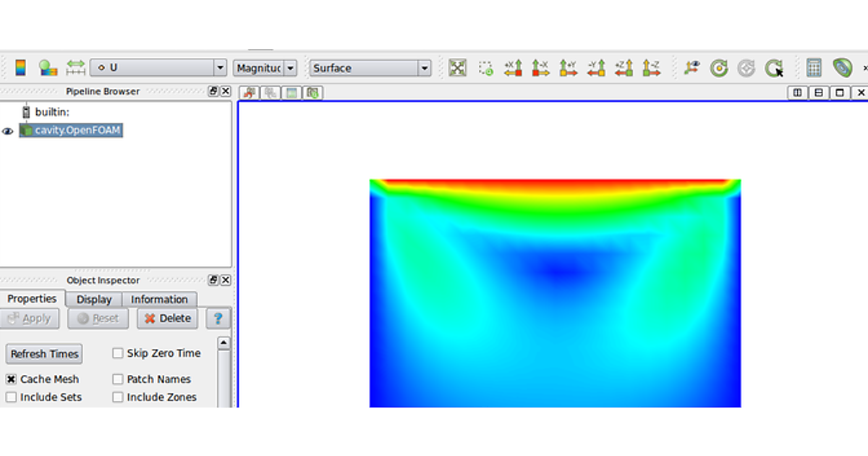Click the reset center of rotation icon
The width and height of the screenshot is (868, 456).
click(719, 68)
